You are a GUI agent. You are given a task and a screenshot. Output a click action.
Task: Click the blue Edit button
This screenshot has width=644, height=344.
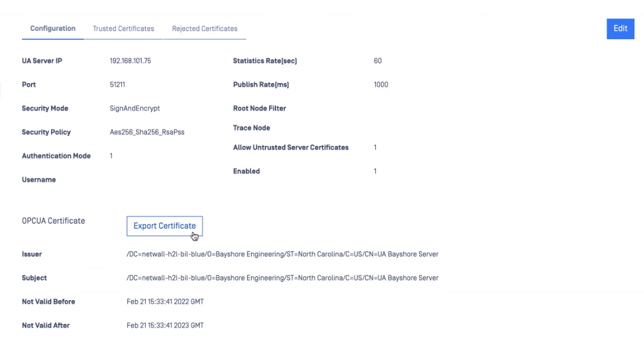[x=620, y=28]
